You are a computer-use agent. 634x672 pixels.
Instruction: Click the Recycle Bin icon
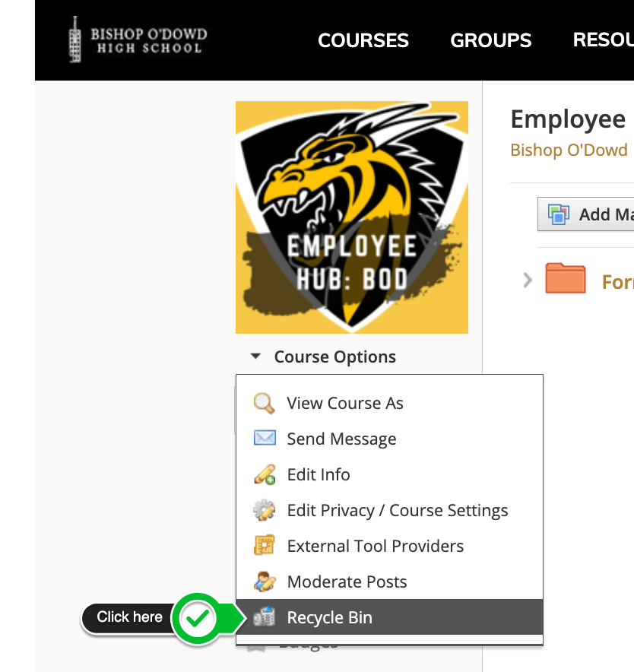264,617
